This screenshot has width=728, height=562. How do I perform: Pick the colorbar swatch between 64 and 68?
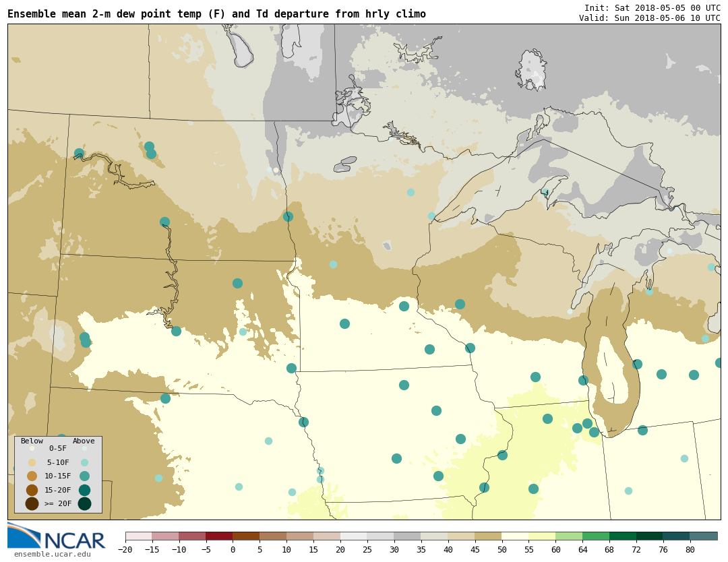pos(596,536)
